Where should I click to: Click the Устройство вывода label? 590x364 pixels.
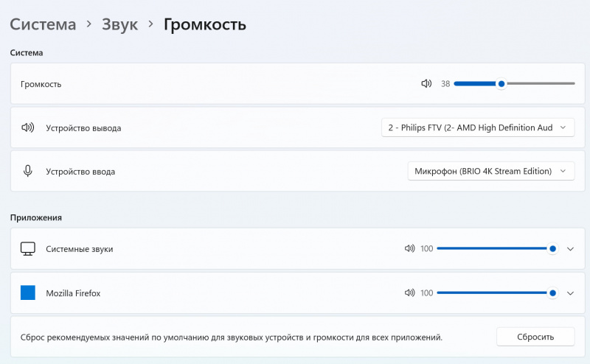click(83, 128)
